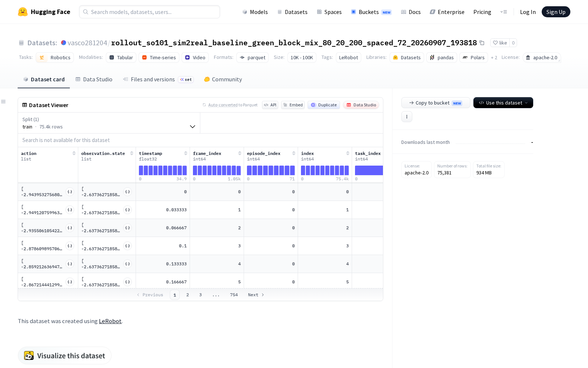Sort by index column arrows

pyautogui.click(x=348, y=153)
